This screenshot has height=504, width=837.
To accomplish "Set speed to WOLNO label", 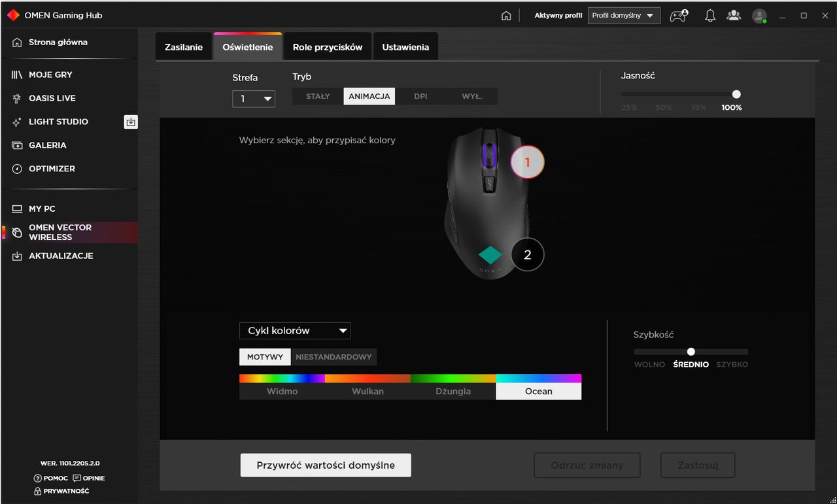I will (x=649, y=365).
